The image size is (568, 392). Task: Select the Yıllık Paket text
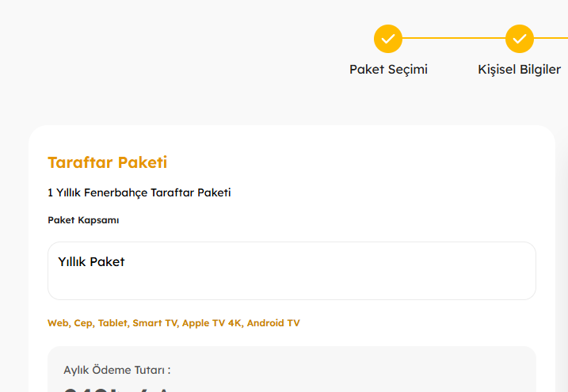point(91,261)
